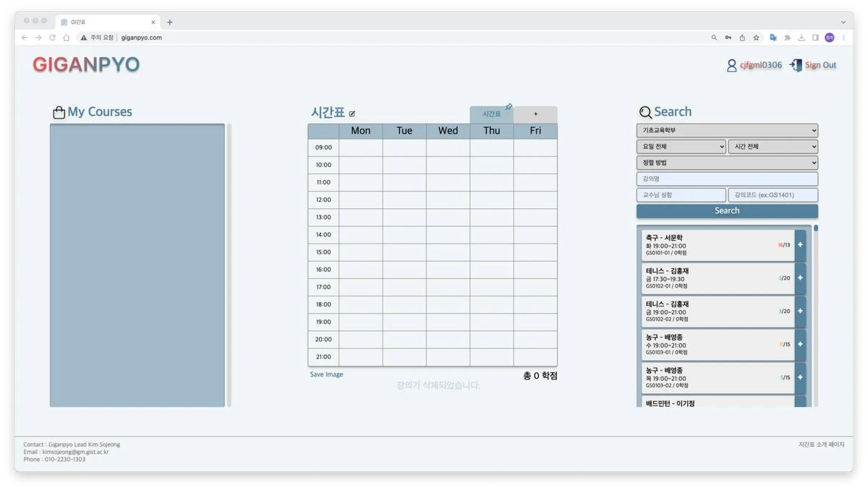Image resolution: width=868 pixels, height=490 pixels.
Task: Click the user profile icon beside cjfgml0306
Action: [x=731, y=65]
